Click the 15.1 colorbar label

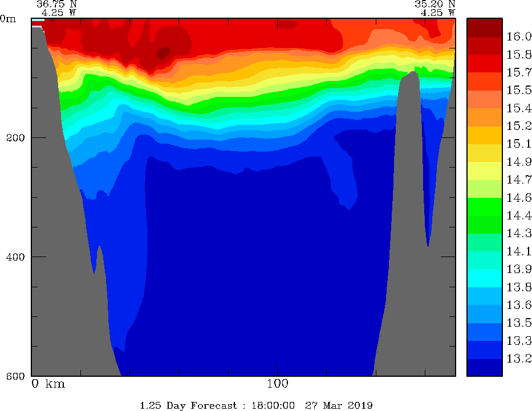click(x=519, y=144)
